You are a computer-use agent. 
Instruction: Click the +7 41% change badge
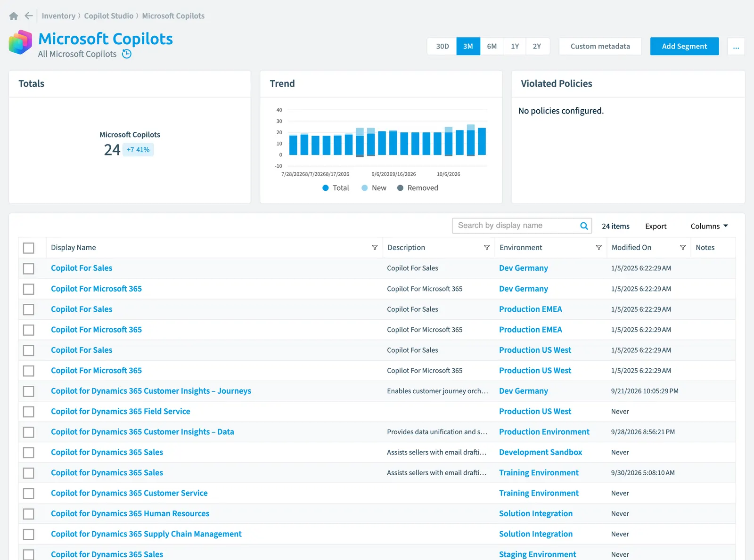pyautogui.click(x=138, y=150)
